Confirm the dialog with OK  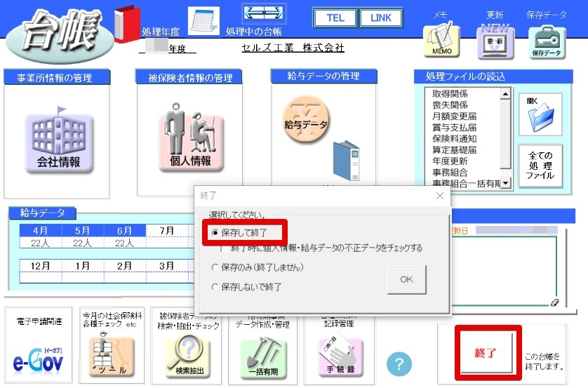(406, 279)
